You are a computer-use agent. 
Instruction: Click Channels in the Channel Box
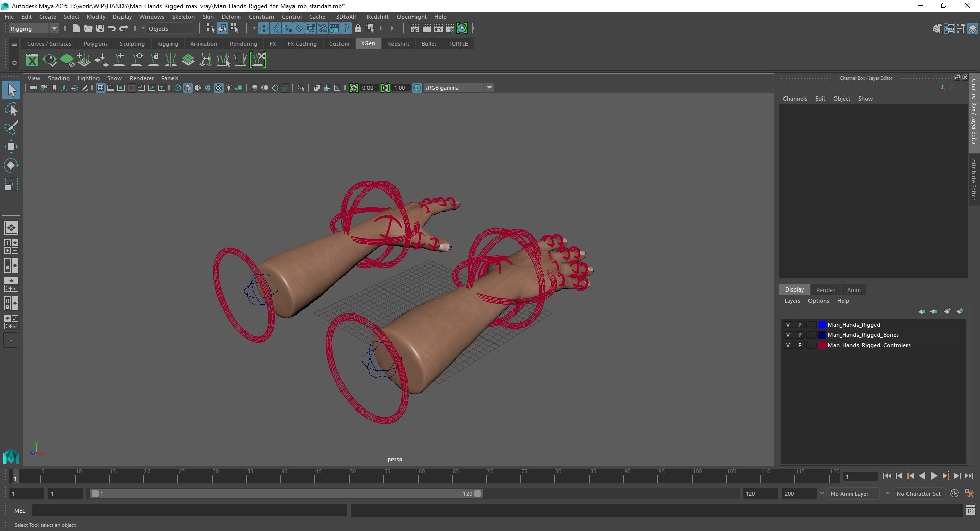795,99
